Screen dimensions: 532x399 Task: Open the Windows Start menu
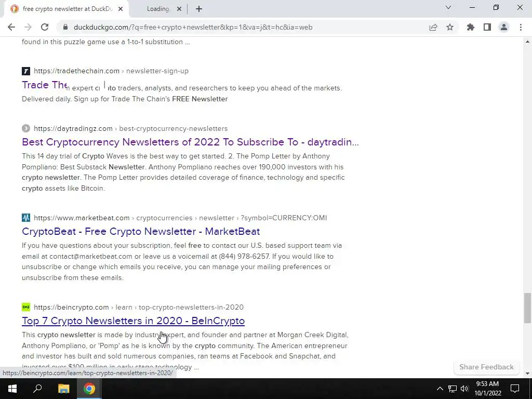pos(12,389)
